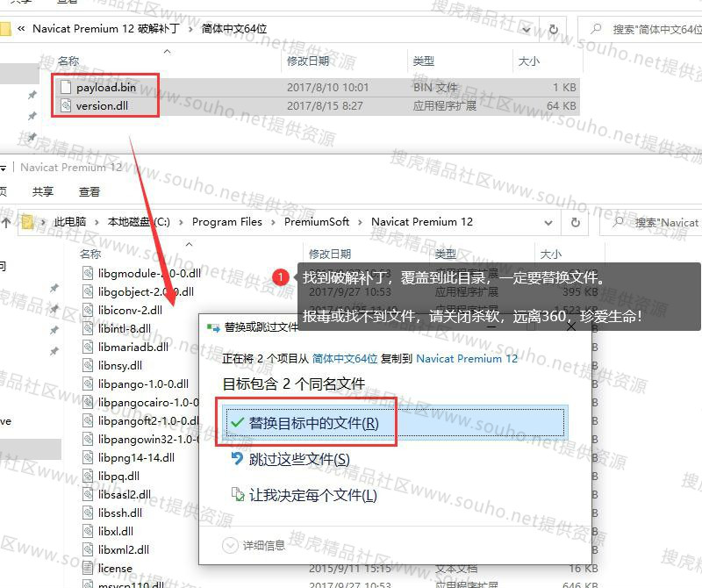Select libpangoft2 file icon
This screenshot has width=702, height=588.
tap(89, 420)
